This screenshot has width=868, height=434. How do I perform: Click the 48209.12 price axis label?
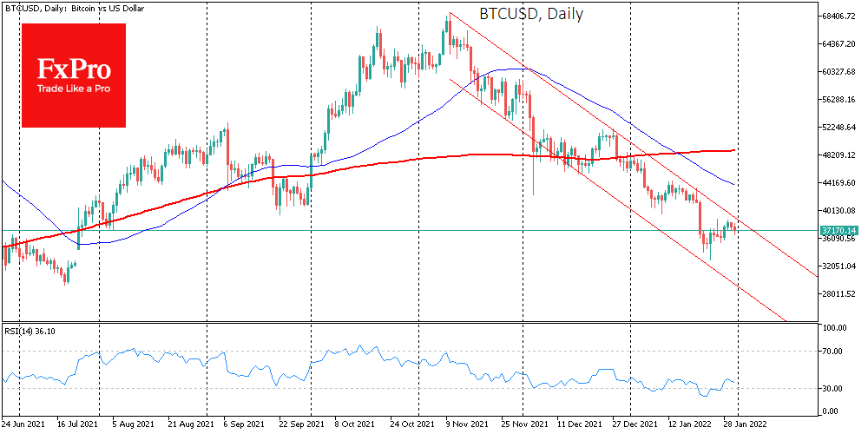point(839,155)
